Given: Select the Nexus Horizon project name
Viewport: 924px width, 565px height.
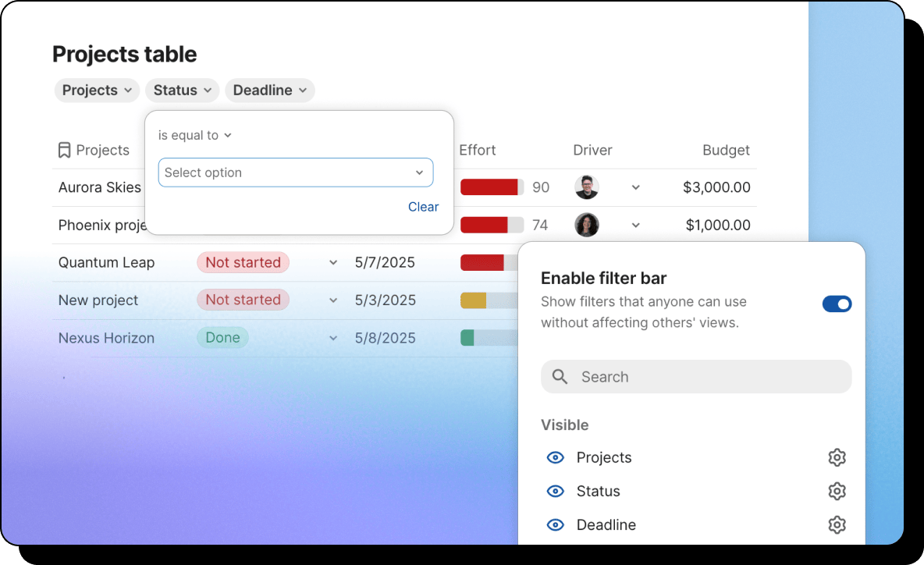Looking at the screenshot, I should (106, 338).
